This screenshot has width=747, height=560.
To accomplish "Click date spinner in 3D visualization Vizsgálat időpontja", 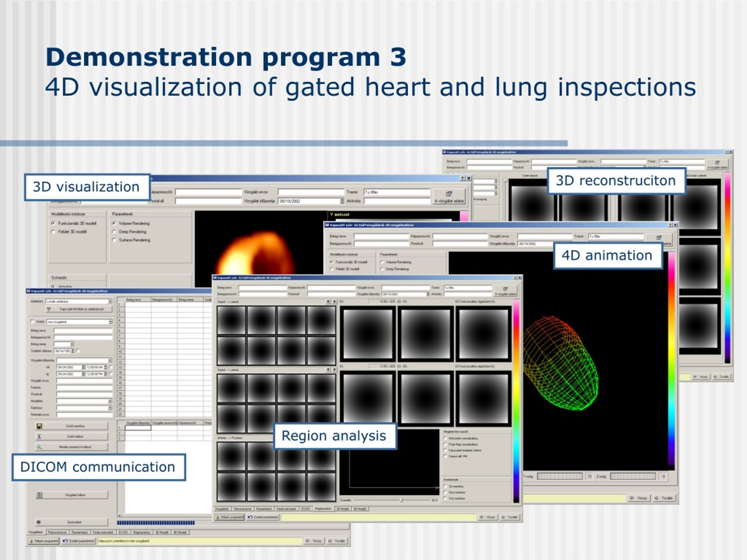I will 342,201.
